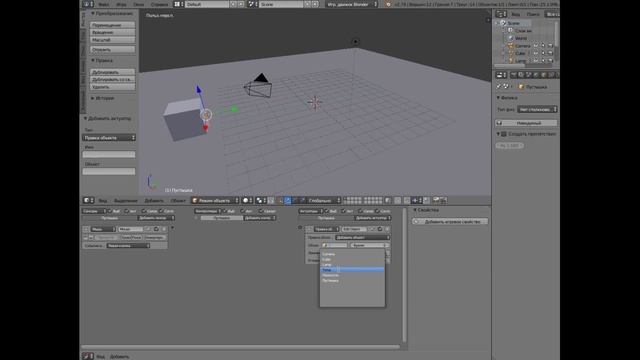Enable the Create Obstacle checkbox
The height and width of the screenshot is (360, 640).
coord(504,134)
